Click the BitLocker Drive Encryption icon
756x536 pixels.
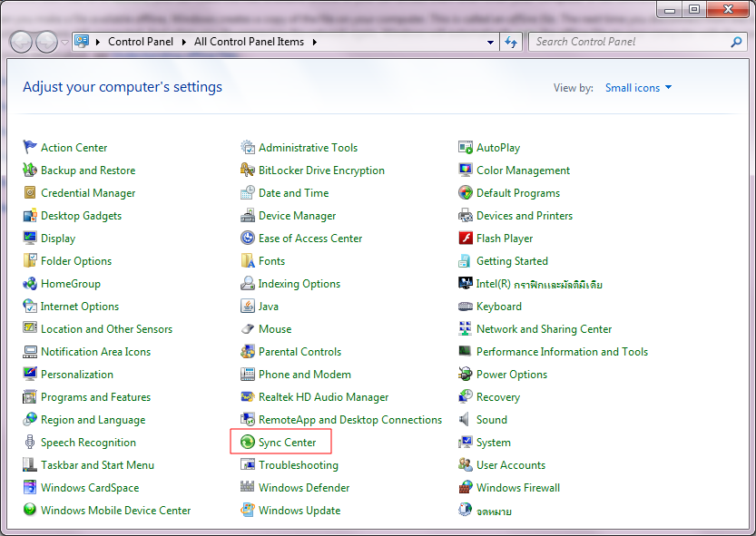(x=248, y=171)
